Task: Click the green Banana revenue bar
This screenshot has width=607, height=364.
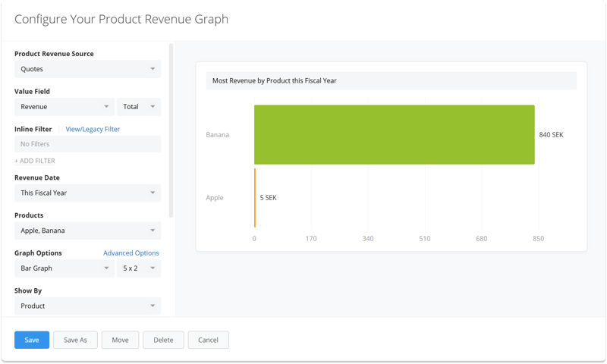Action: click(394, 134)
